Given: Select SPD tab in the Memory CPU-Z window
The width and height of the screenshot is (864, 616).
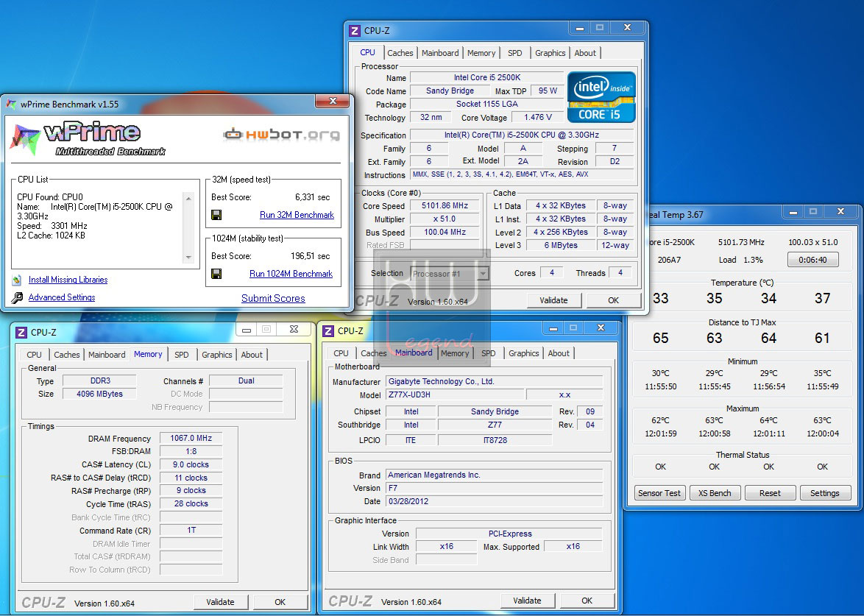Looking at the screenshot, I should pyautogui.click(x=181, y=355).
